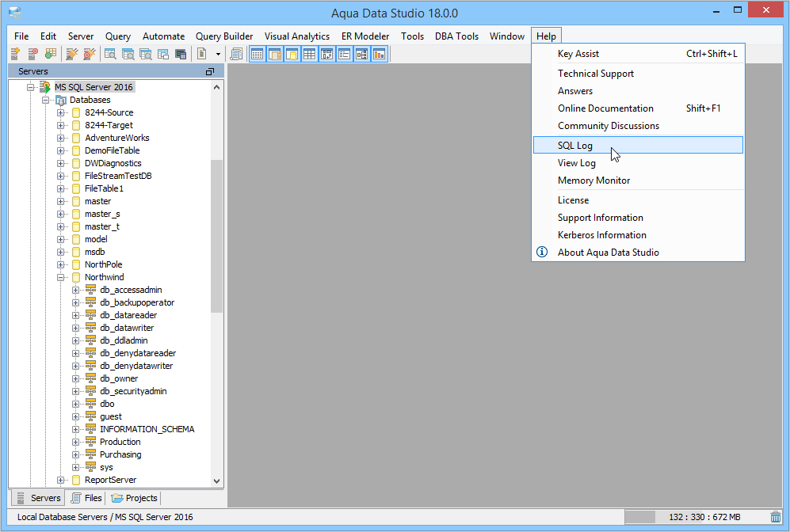The image size is (790, 532).
Task: Click the cascaded windows toolbar icon
Action: pyautogui.click(x=163, y=54)
